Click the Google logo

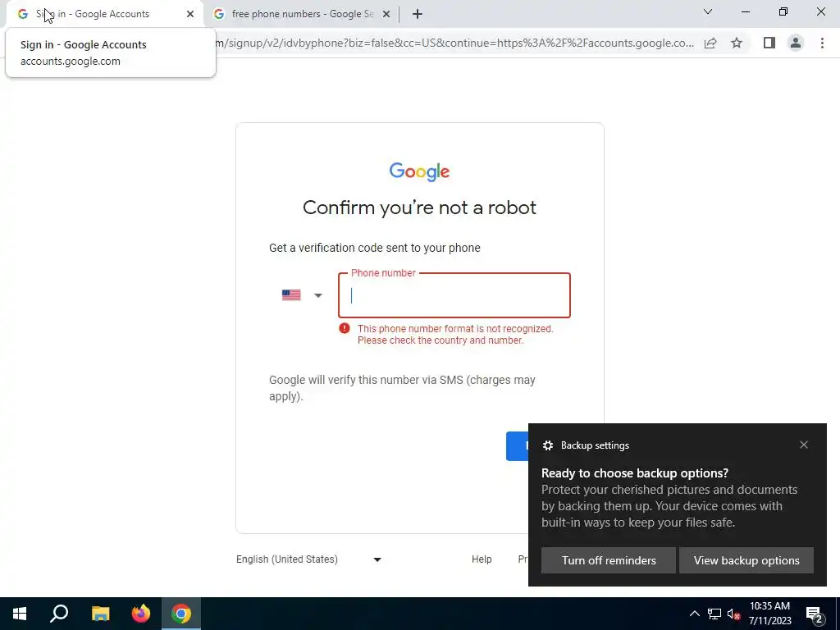pyautogui.click(x=419, y=171)
